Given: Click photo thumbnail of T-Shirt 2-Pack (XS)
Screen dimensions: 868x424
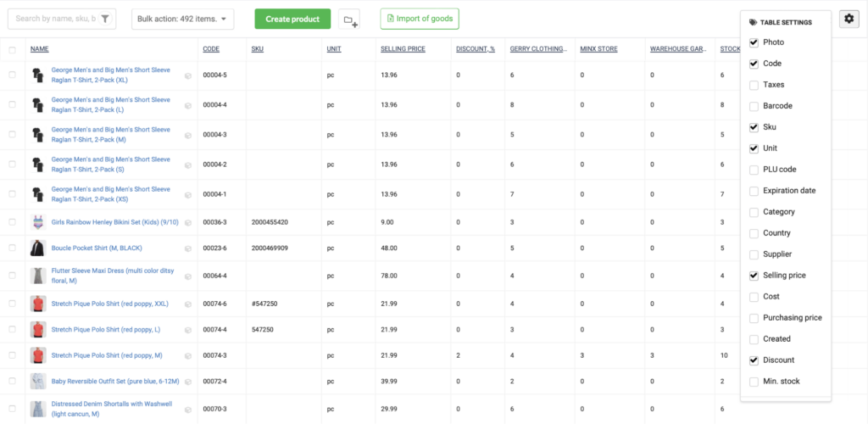Looking at the screenshot, I should coord(37,194).
